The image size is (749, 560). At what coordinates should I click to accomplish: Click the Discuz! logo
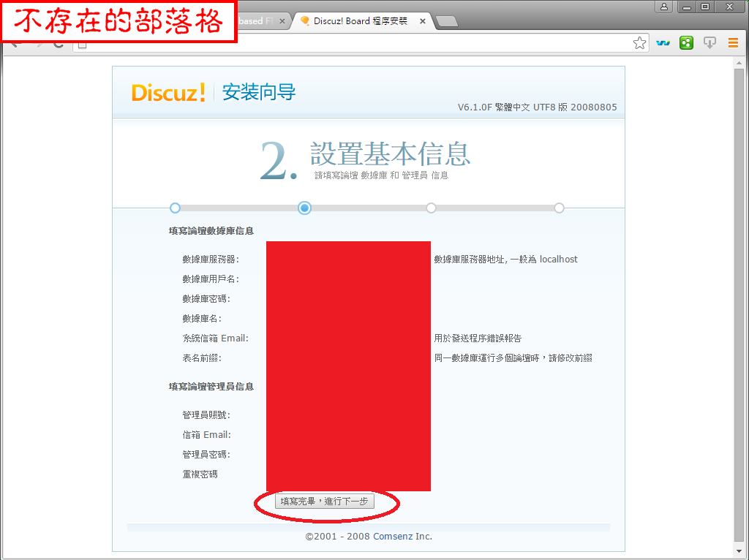168,92
